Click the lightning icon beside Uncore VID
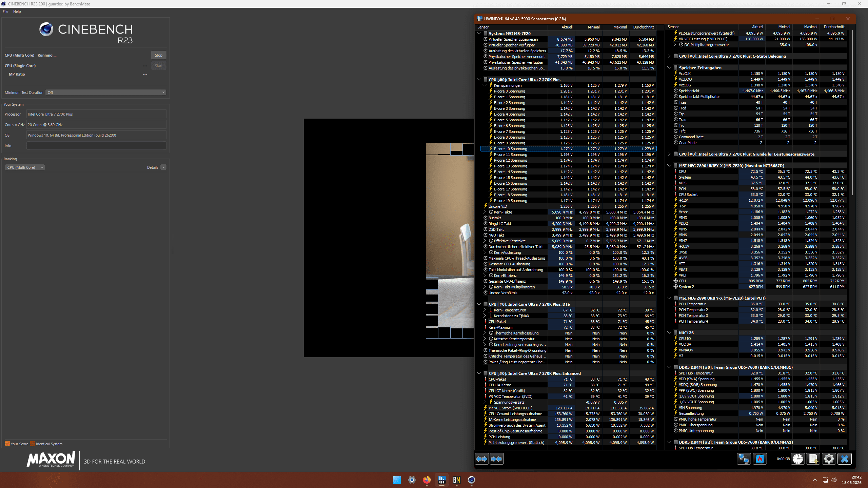This screenshot has width=868, height=488. (x=486, y=206)
